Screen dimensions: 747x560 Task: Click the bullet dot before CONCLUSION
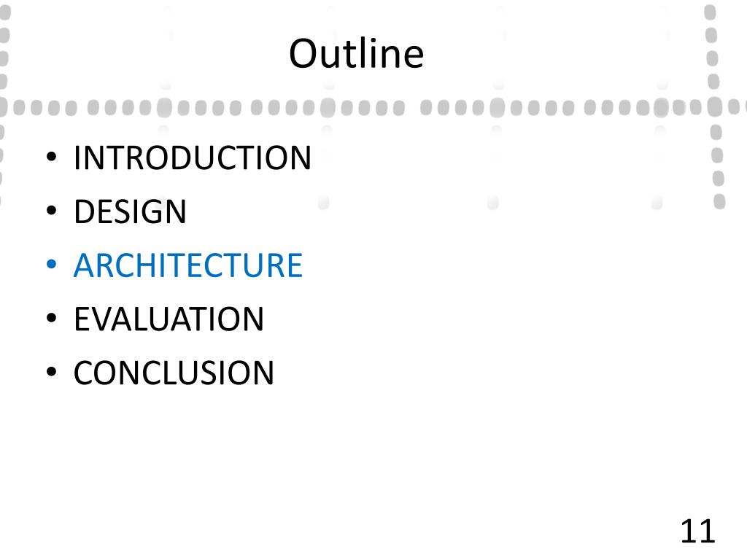click(52, 372)
